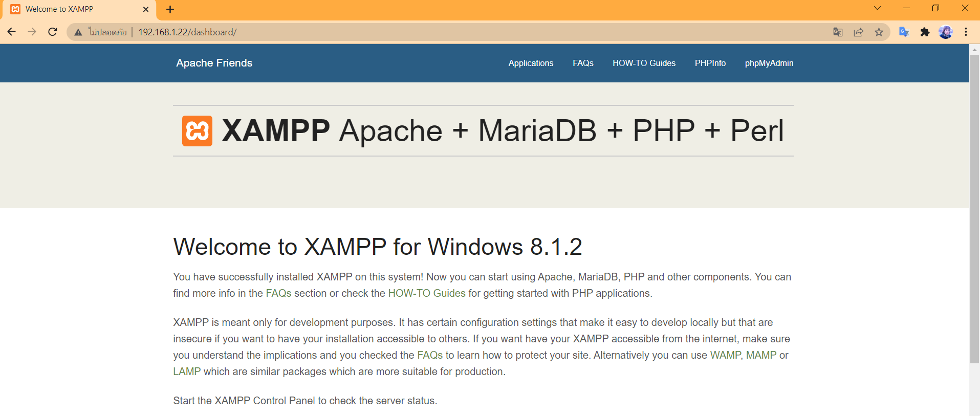
Task: Click the not-secure warning icon
Action: [x=78, y=32]
